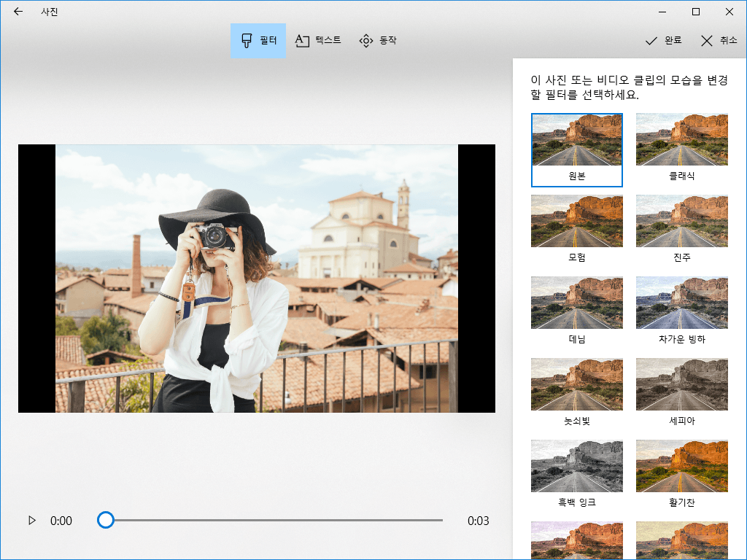
Task: Apply the 클래식 filter
Action: coord(682,150)
